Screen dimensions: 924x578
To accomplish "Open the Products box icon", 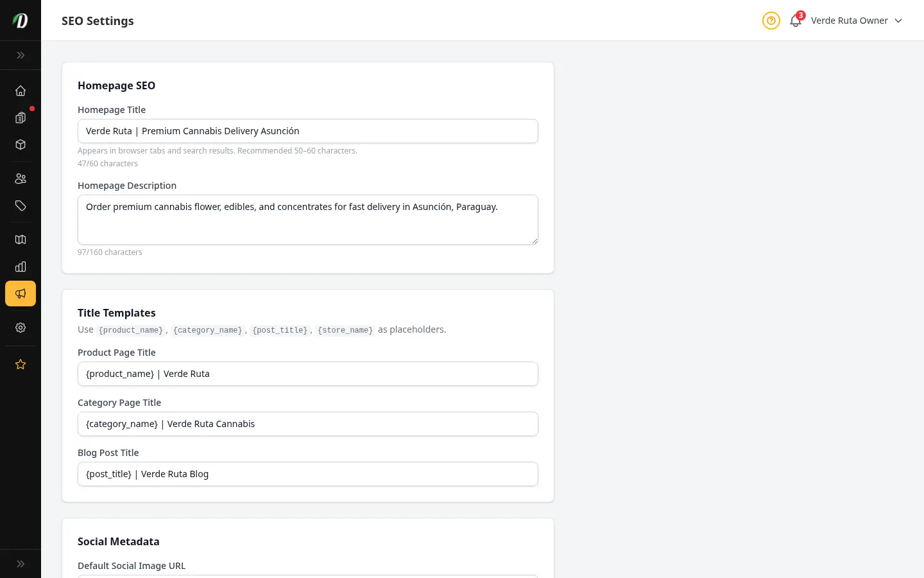I will tap(21, 144).
